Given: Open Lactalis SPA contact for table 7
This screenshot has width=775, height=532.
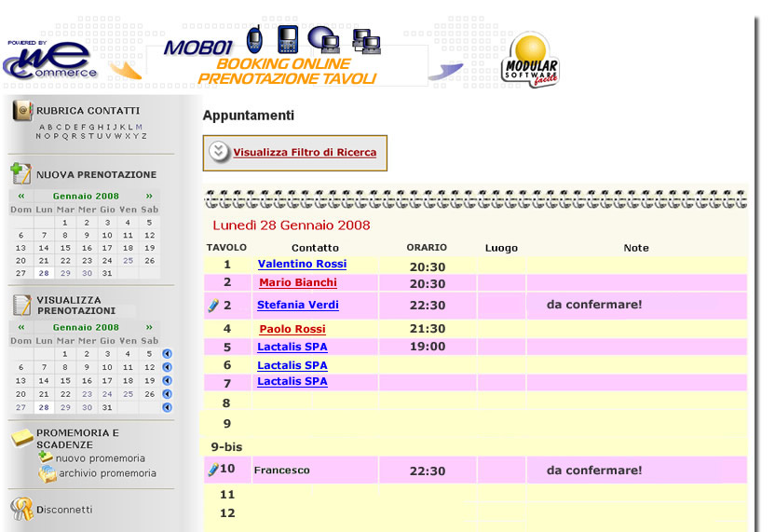Looking at the screenshot, I should click(292, 381).
